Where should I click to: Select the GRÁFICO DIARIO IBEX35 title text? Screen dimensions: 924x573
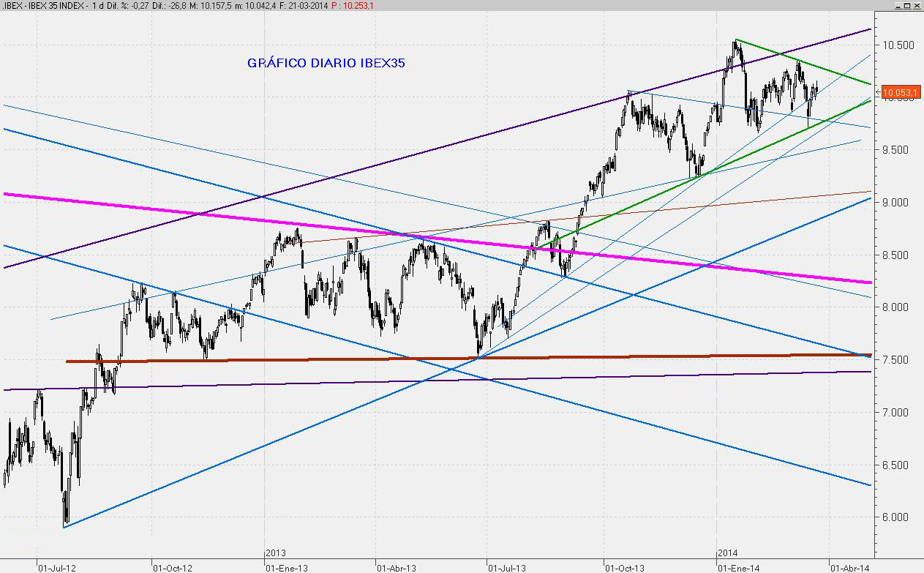pyautogui.click(x=326, y=64)
